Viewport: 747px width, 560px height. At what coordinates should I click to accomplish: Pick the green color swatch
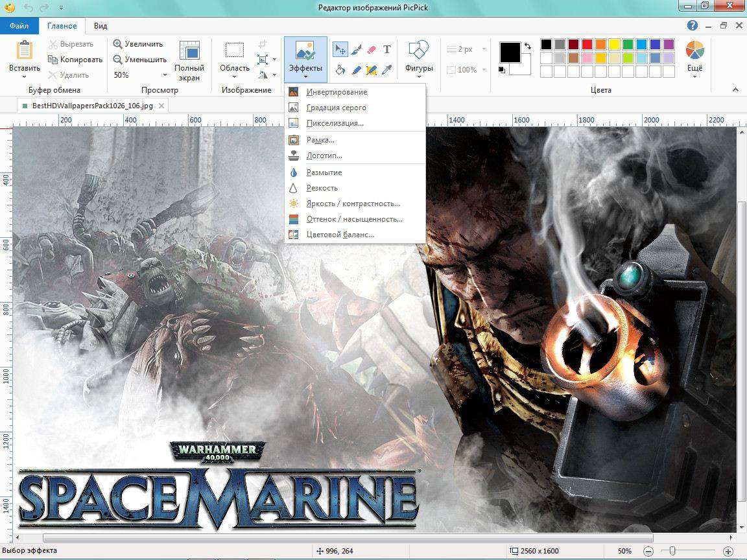click(x=628, y=44)
